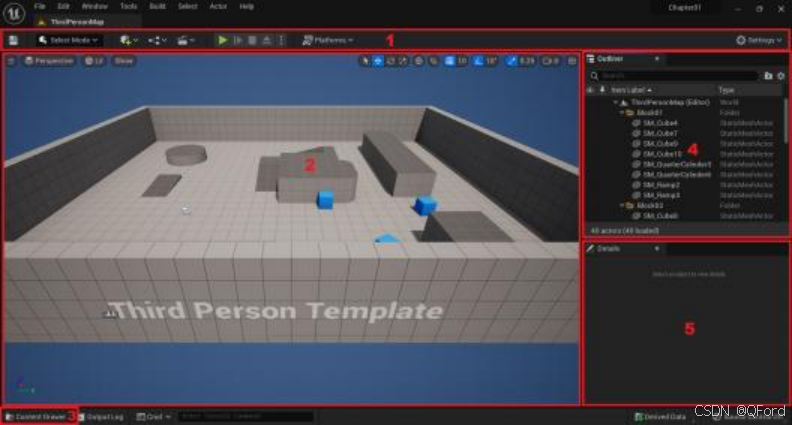Open the Output Log

[x=101, y=417]
